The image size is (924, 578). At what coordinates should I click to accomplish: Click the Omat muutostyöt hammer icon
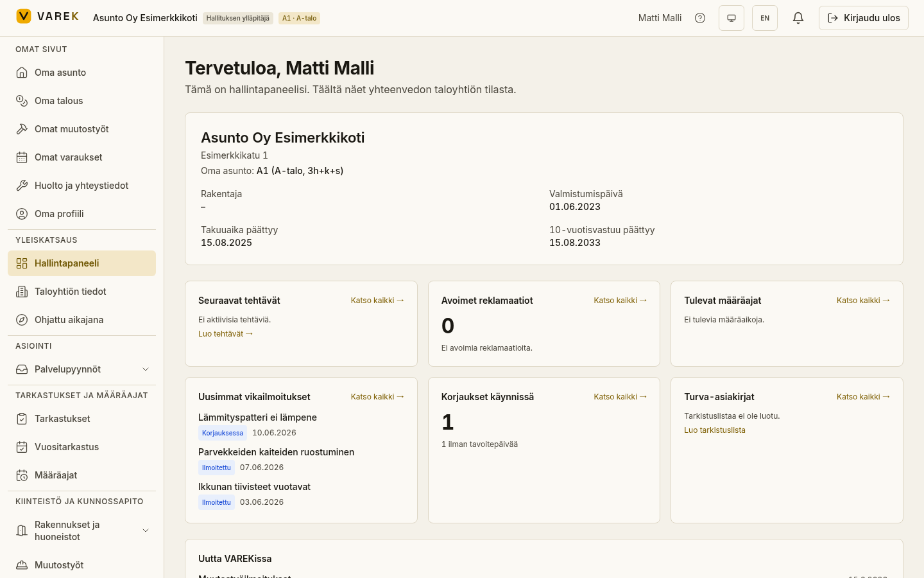click(22, 129)
